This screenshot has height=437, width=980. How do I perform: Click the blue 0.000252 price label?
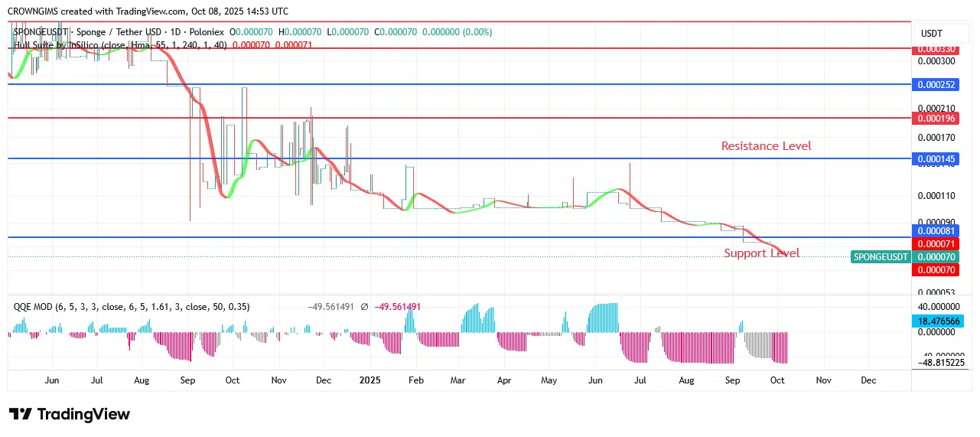[936, 85]
